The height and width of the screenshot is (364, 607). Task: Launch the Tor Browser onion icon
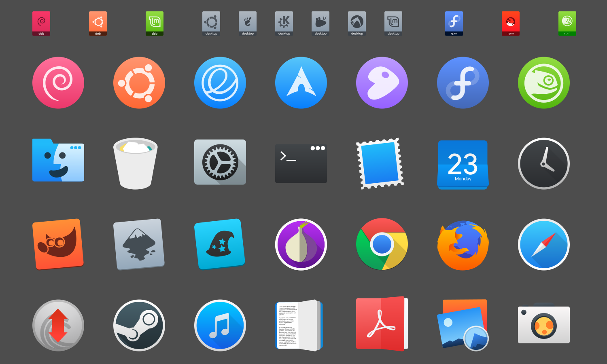301,244
